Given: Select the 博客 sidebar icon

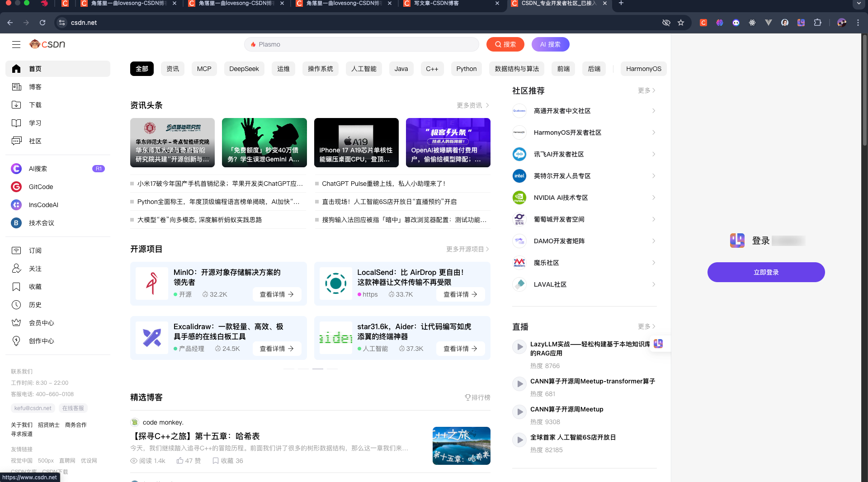Looking at the screenshot, I should 16,87.
